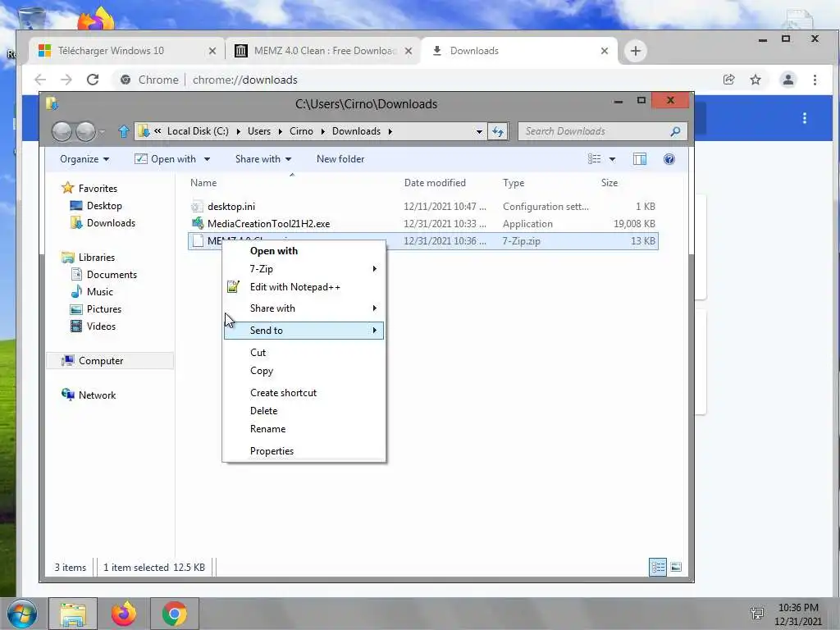The width and height of the screenshot is (840, 630).
Task: Expand the Share with toolbar dropdown
Action: [263, 159]
